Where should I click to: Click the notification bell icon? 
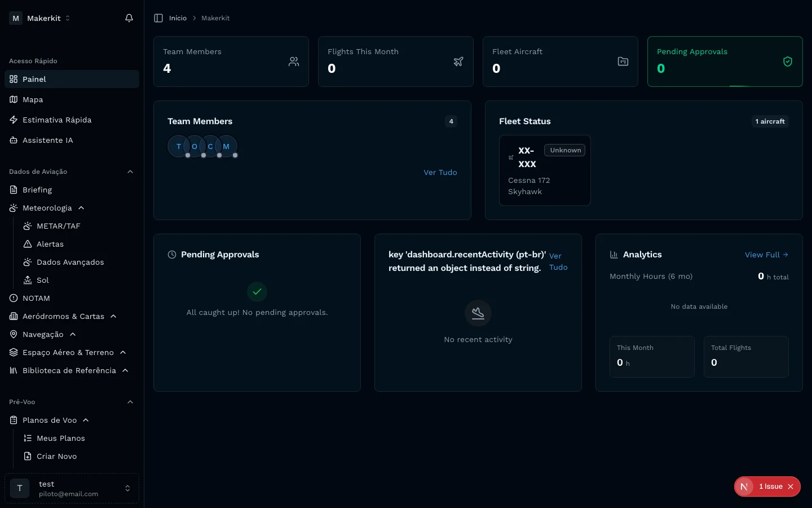pos(129,17)
